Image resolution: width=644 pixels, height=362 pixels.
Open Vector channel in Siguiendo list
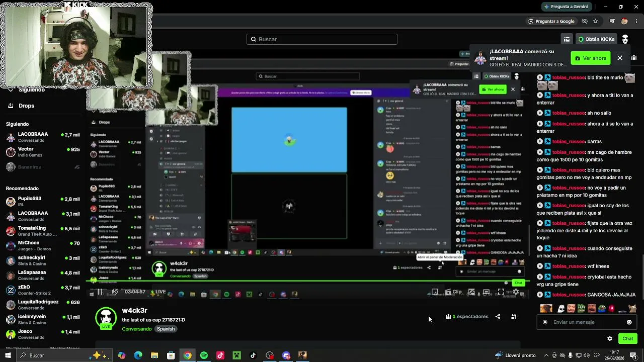[43, 152]
